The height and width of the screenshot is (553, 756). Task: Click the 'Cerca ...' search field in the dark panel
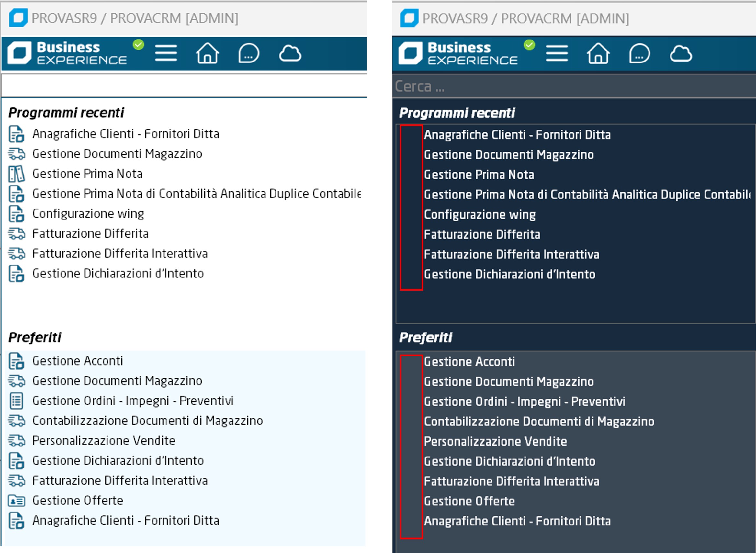(x=569, y=86)
